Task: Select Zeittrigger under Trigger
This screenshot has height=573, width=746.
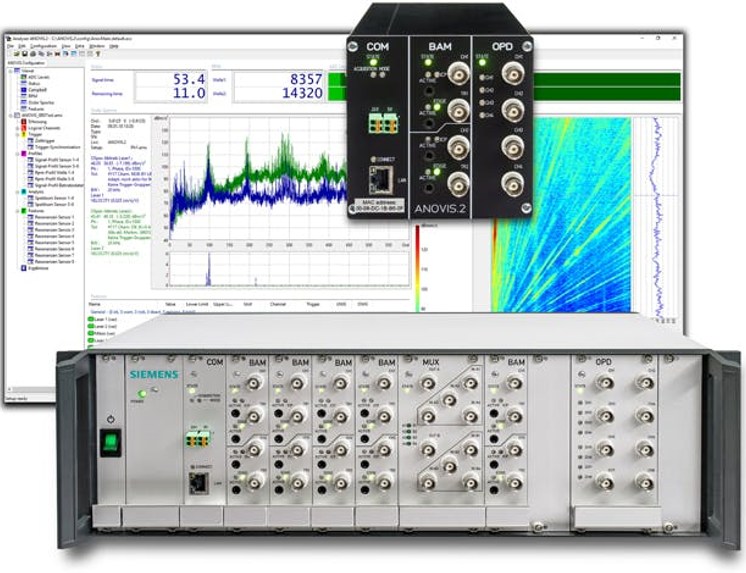Action: tap(45, 141)
